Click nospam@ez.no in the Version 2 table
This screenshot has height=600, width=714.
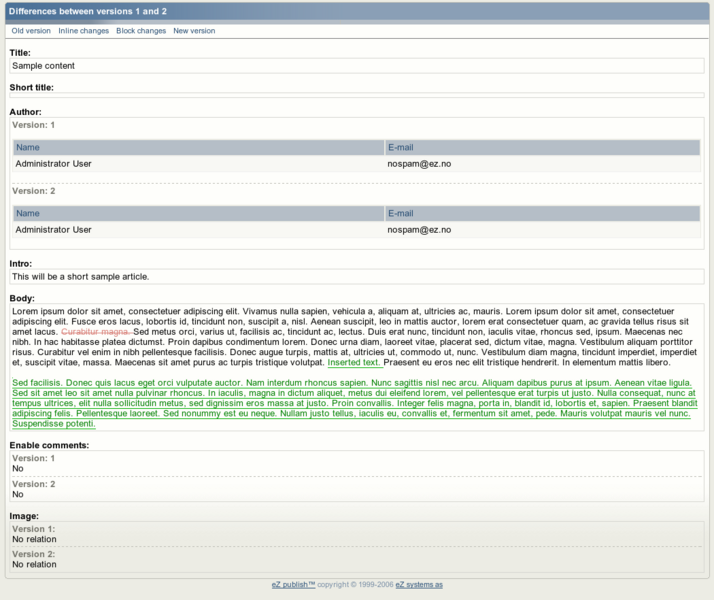419,230
